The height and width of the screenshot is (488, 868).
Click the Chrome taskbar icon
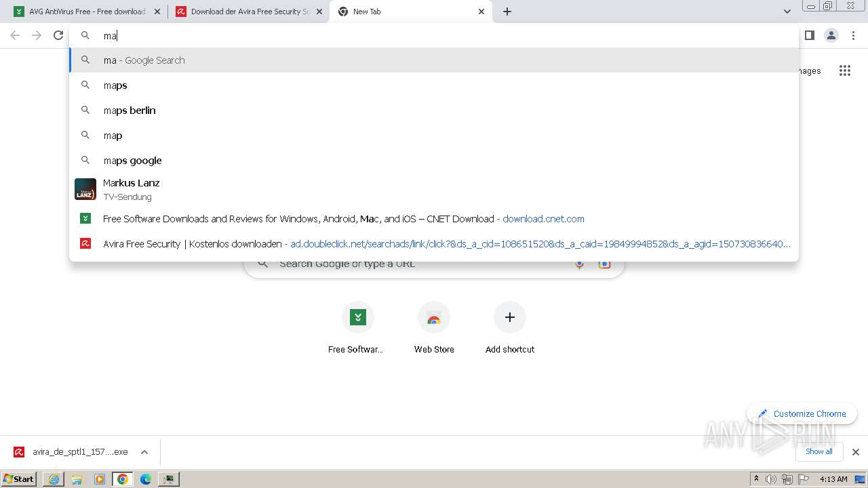[123, 479]
